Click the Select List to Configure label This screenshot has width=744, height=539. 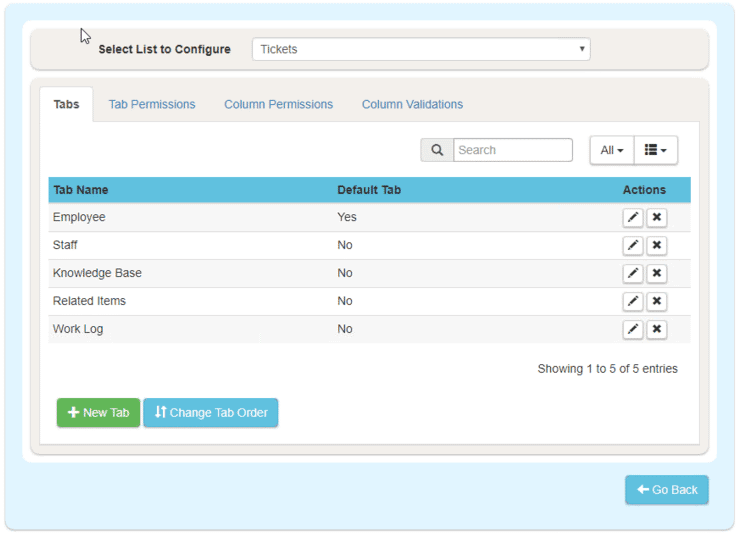165,49
